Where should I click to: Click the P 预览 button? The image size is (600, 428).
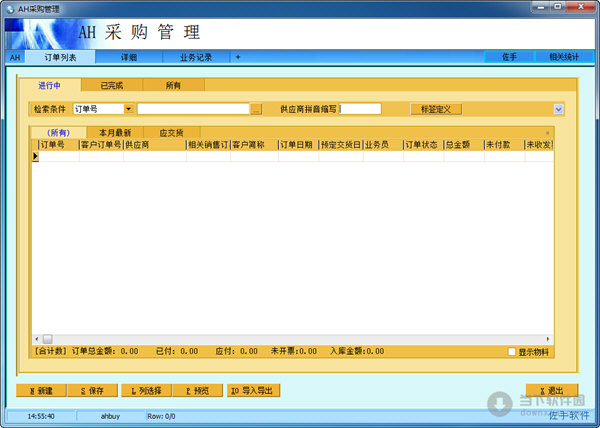click(197, 391)
